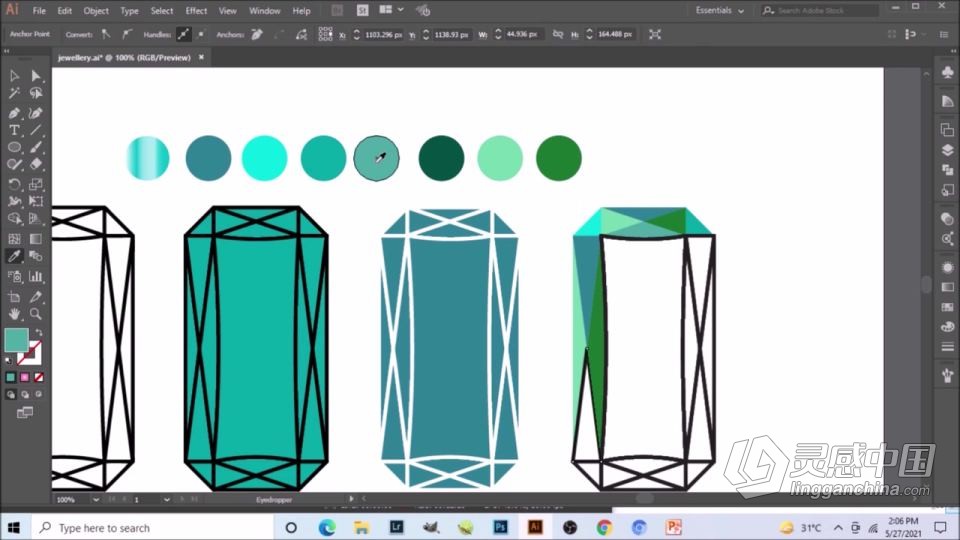
Task: Open the Layers panel icon
Action: pyautogui.click(x=947, y=150)
